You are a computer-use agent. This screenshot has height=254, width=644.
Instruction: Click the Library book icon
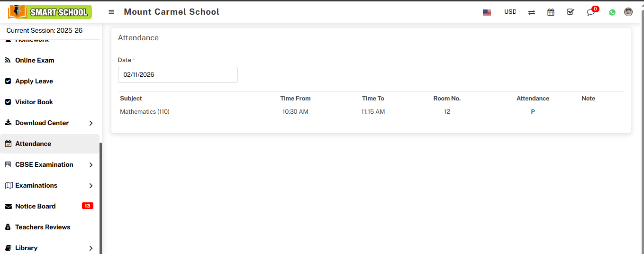coord(8,248)
